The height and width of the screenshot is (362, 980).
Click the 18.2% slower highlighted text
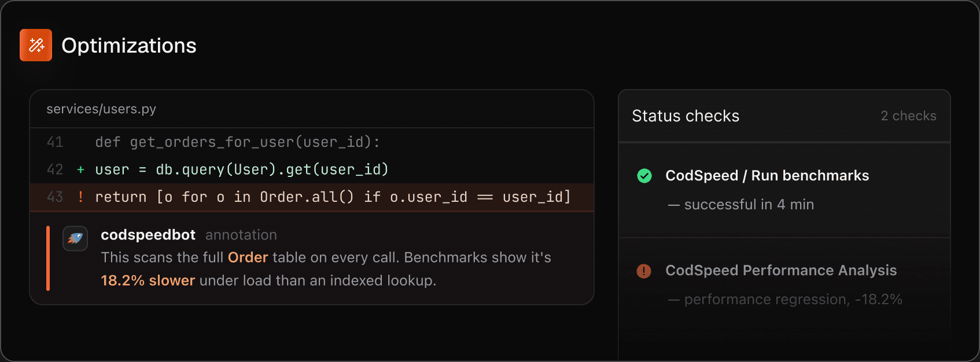click(x=148, y=280)
